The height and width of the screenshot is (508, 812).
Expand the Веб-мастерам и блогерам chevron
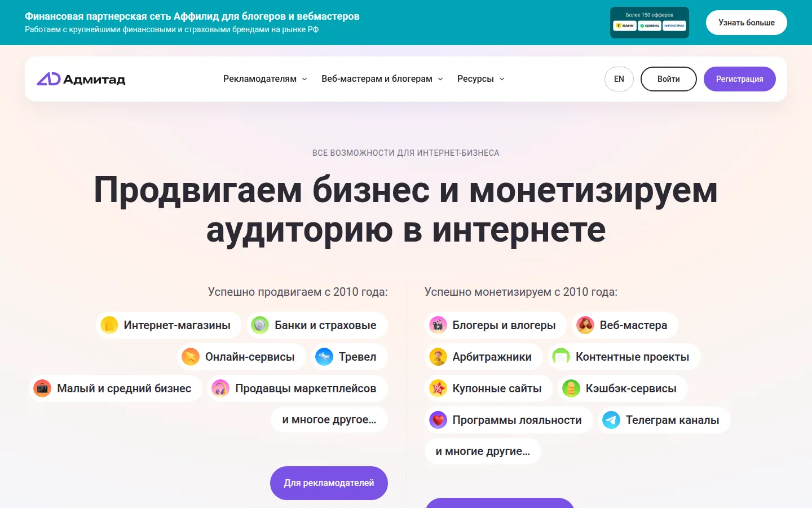coord(440,79)
